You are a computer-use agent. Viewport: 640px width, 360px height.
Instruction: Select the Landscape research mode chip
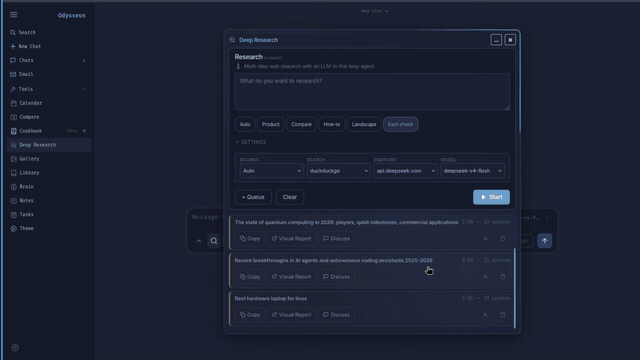(364, 124)
